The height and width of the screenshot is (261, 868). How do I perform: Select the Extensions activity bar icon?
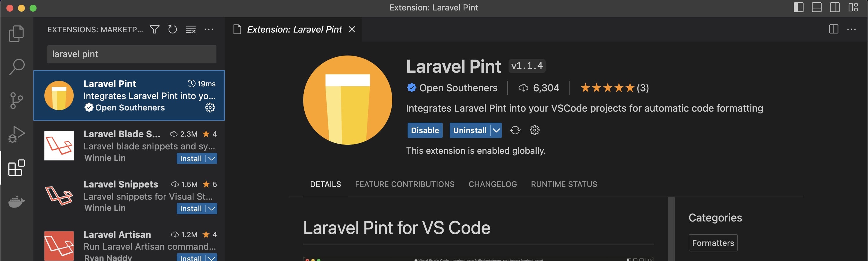coord(17,168)
